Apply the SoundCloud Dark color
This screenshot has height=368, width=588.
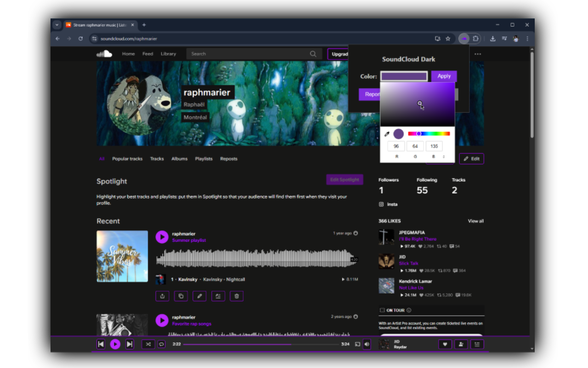[444, 76]
